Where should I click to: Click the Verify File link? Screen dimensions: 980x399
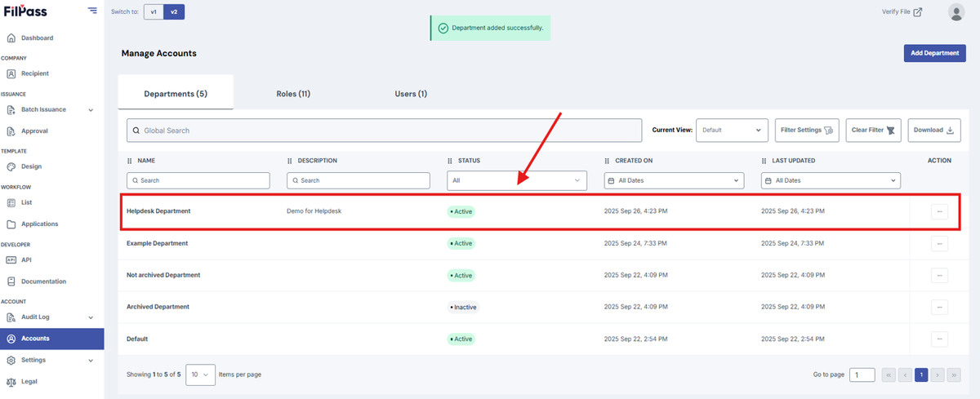coord(902,11)
